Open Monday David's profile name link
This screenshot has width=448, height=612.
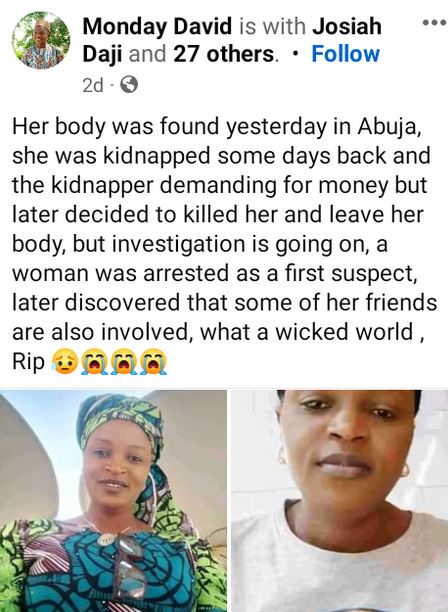pos(157,26)
